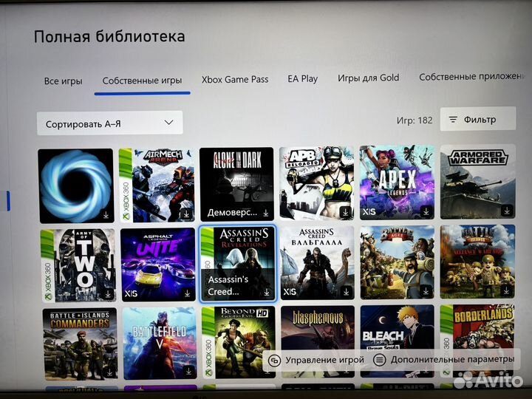Image resolution: width=532 pixels, height=399 pixels.
Task: Click download icon on Battle Islands tile
Action: tap(507, 290)
